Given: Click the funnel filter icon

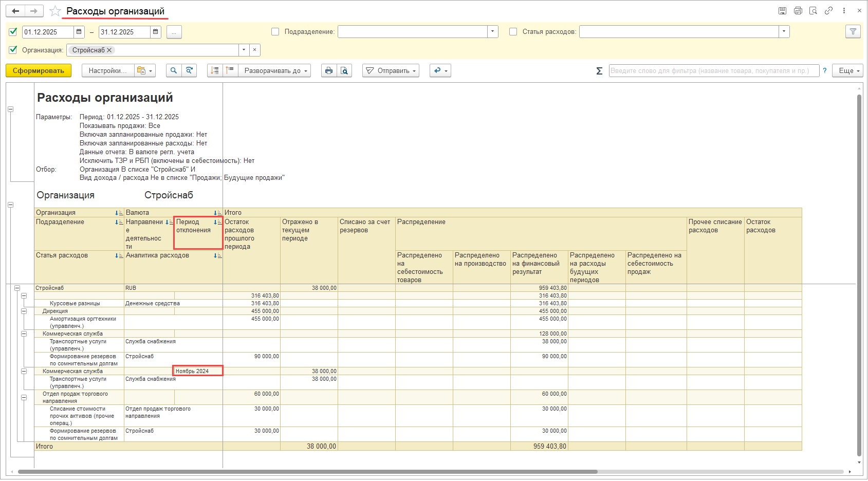Looking at the screenshot, I should click(x=853, y=32).
